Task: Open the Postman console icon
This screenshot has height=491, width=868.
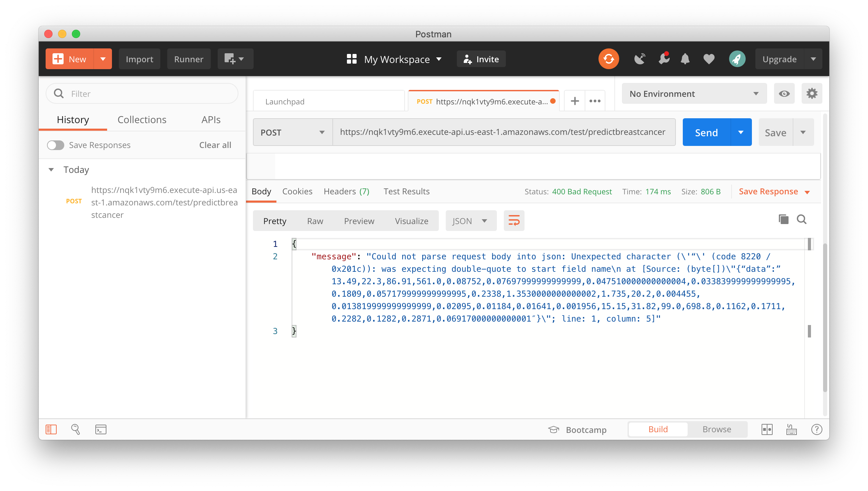Action: (x=101, y=429)
